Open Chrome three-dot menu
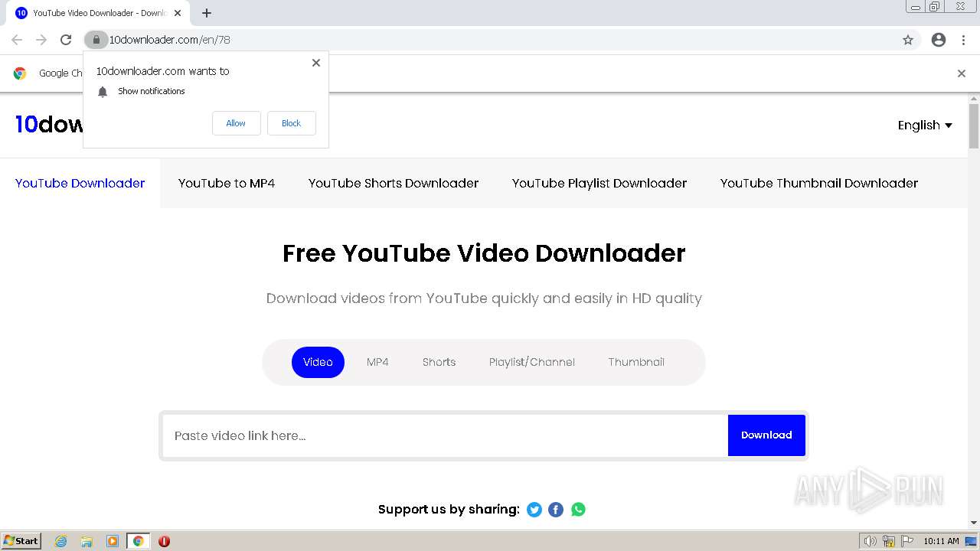 pyautogui.click(x=964, y=40)
